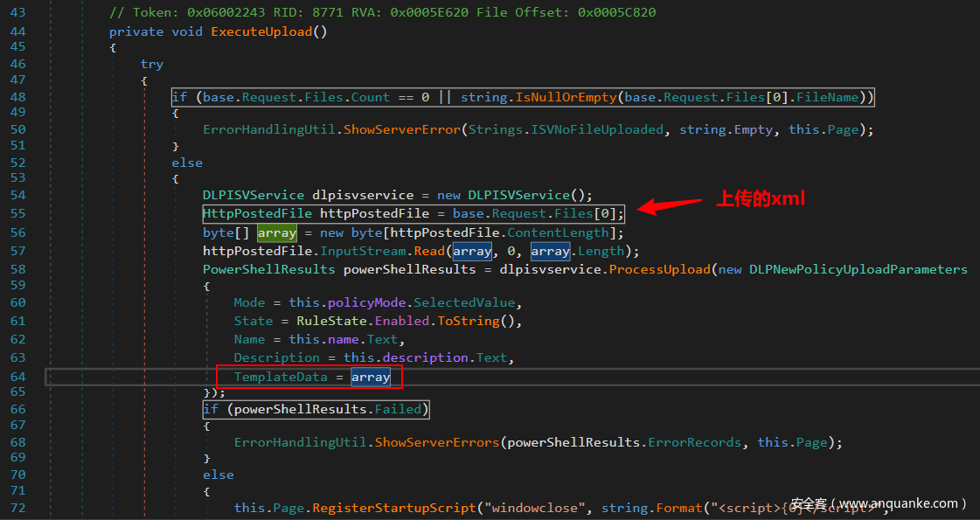Select the policyMode field reference
The width and height of the screenshot is (980, 520).
365,302
